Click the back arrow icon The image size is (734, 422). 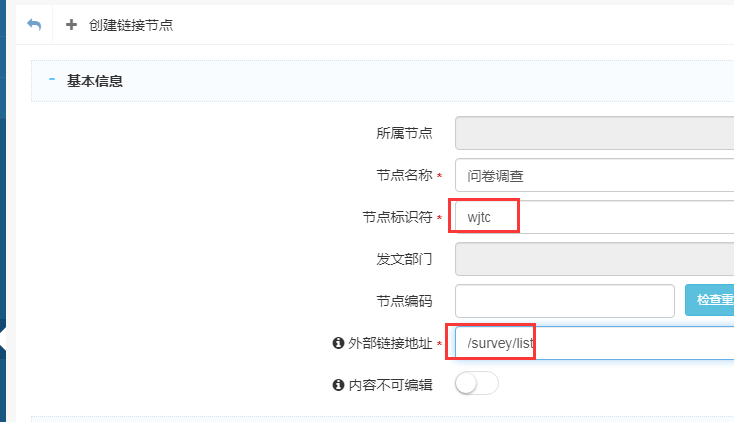point(34,25)
